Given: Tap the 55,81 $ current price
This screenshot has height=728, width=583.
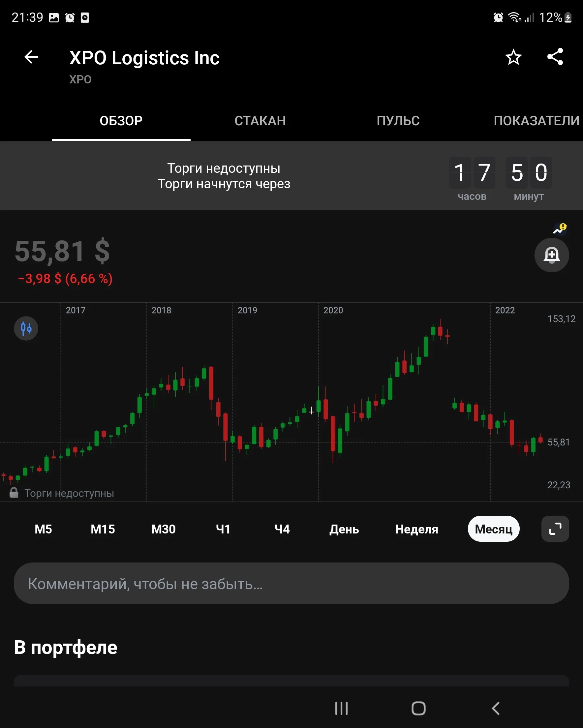Looking at the screenshot, I should (63, 251).
